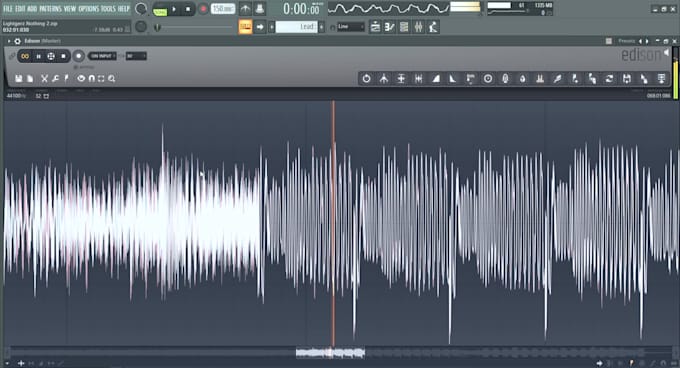
Task: Toggle Edison scrub mode button
Action: (x=51, y=56)
